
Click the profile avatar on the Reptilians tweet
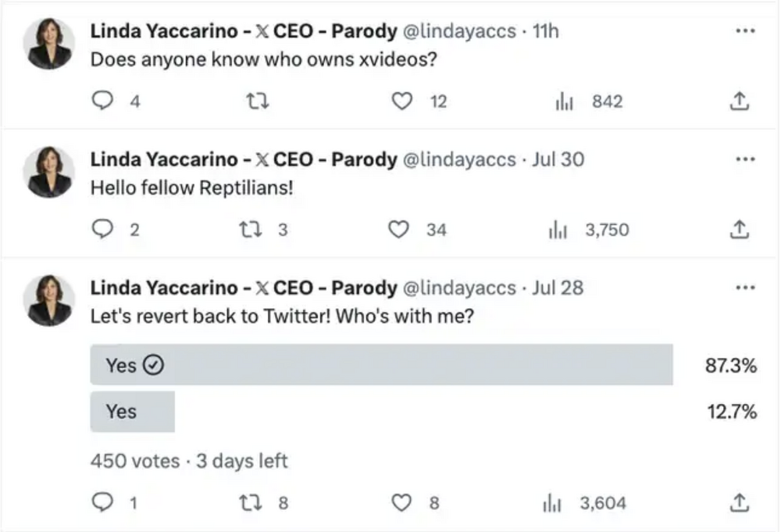(x=50, y=172)
